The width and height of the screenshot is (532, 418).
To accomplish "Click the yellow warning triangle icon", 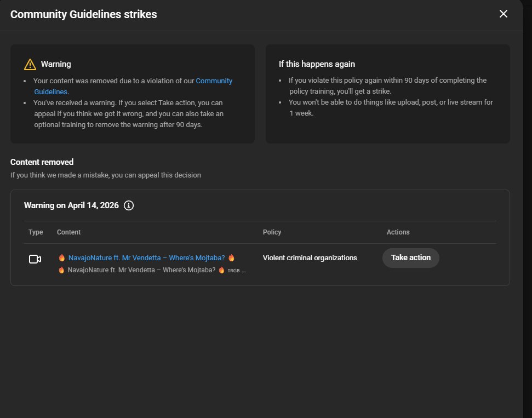I will (x=30, y=65).
